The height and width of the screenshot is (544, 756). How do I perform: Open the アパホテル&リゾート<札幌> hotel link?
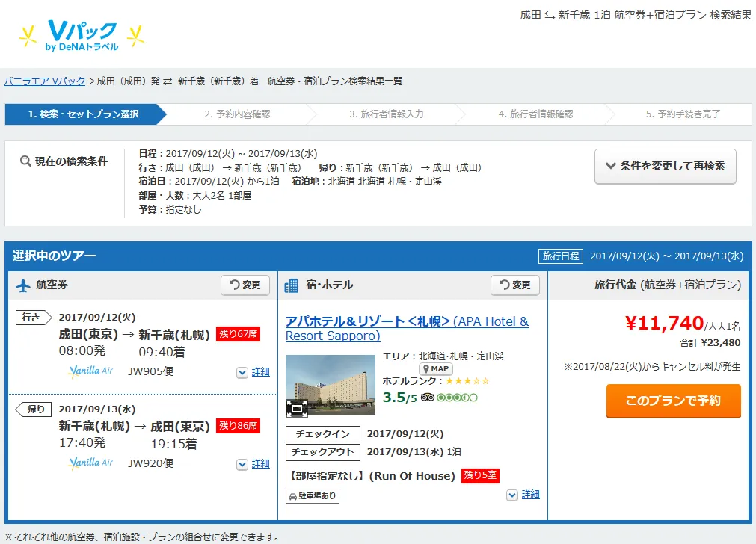click(368, 321)
